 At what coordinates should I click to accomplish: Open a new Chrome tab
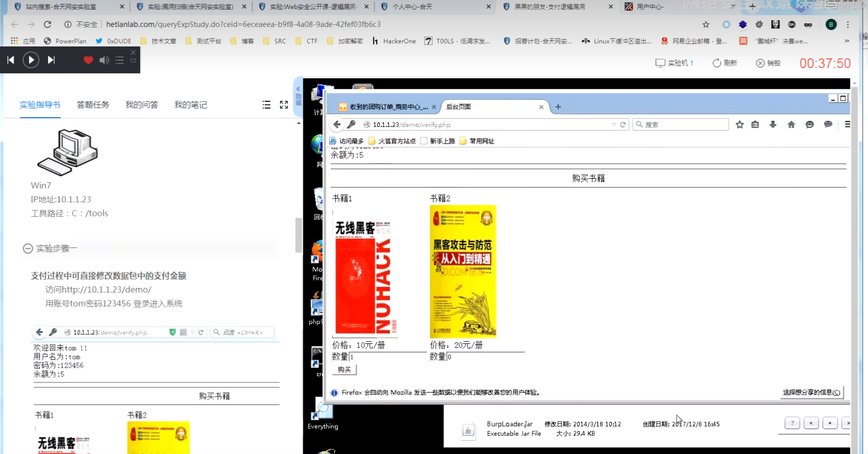(752, 7)
